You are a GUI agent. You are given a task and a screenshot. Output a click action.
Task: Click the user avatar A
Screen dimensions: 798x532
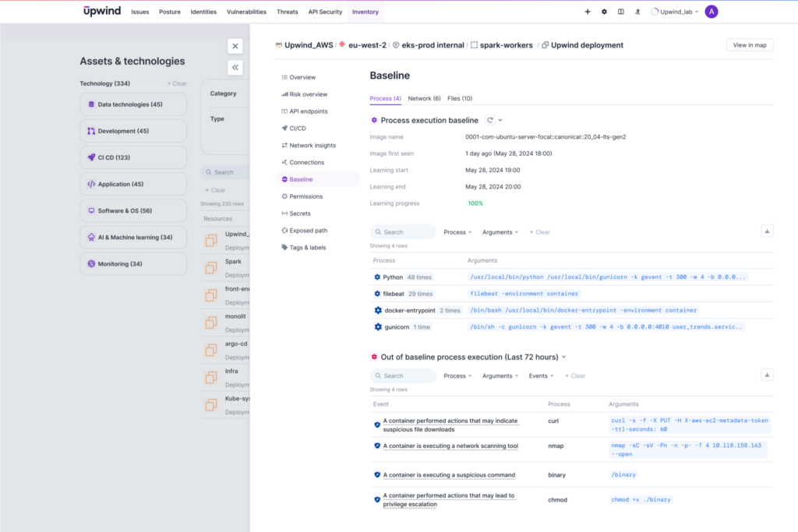click(x=711, y=12)
